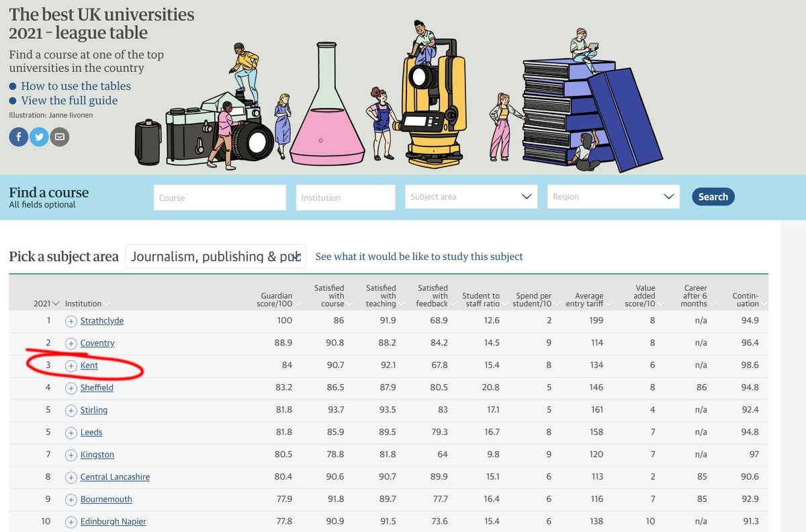This screenshot has height=532, width=806.
Task: Expand the Kent row plus icon
Action: click(71, 365)
